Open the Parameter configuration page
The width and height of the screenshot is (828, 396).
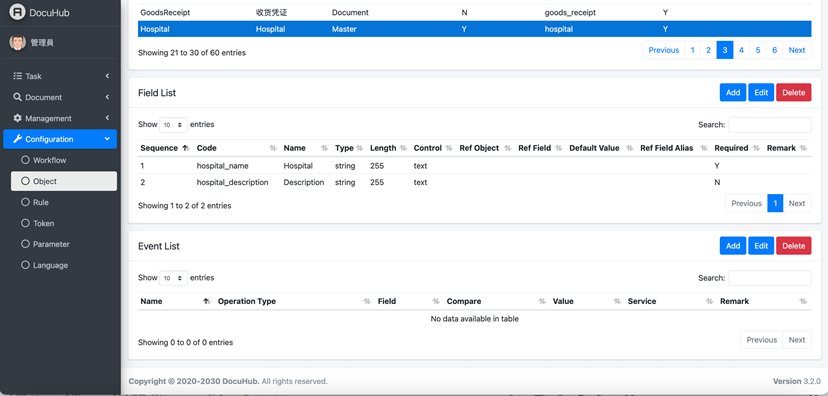[64, 244]
